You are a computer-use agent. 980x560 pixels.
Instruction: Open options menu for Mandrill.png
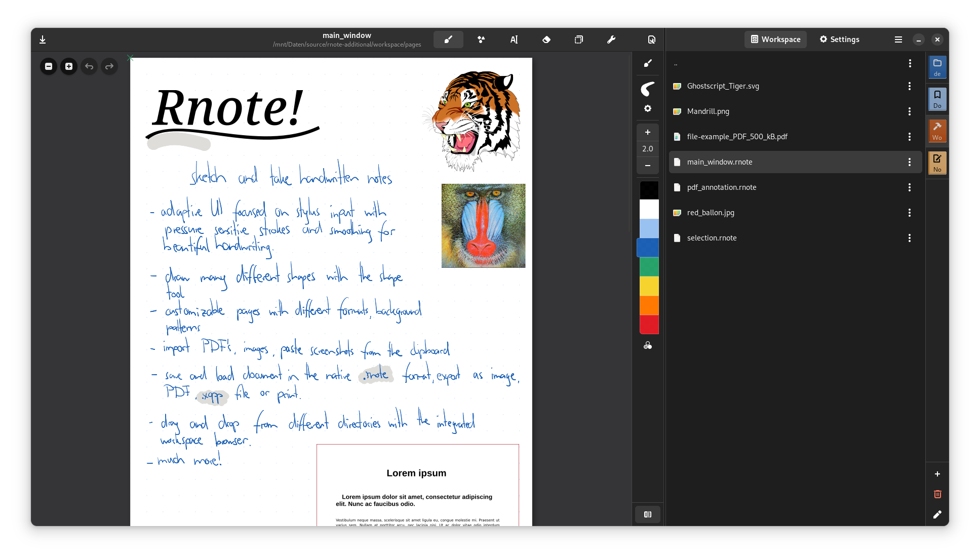[910, 111]
